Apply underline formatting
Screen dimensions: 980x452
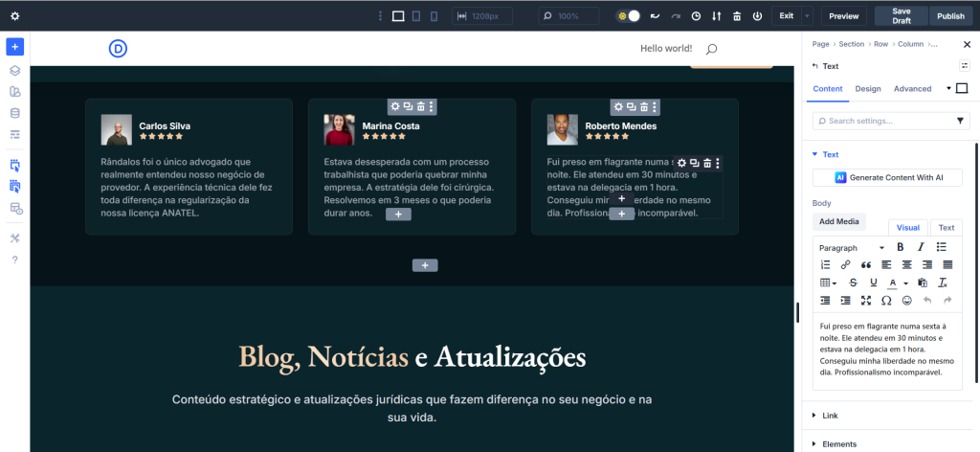tap(874, 282)
